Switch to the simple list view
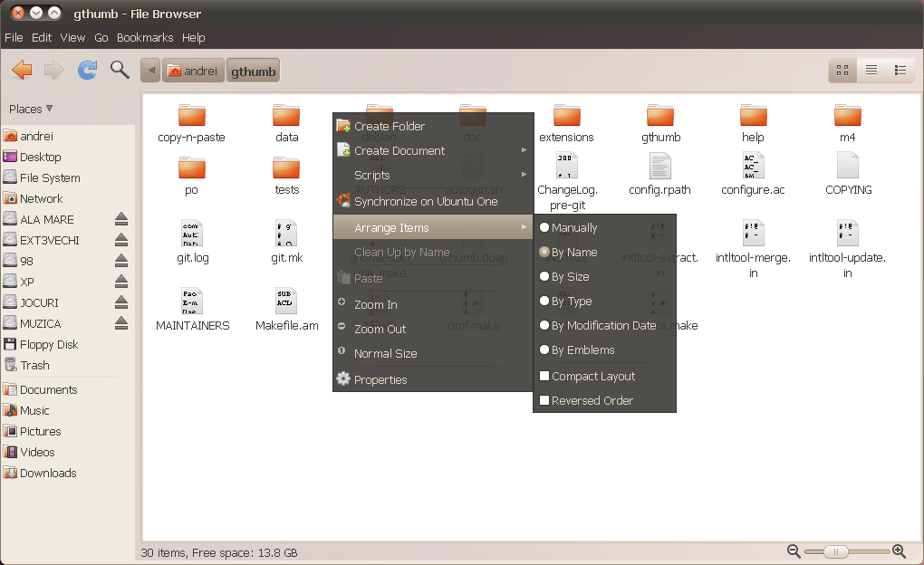The width and height of the screenshot is (924, 565). [871, 70]
